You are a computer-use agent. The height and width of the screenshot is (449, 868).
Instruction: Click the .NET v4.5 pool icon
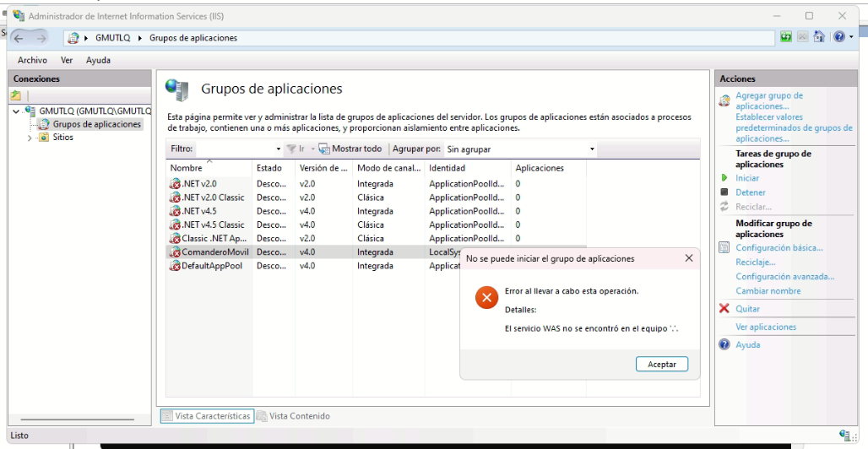pyautogui.click(x=175, y=211)
